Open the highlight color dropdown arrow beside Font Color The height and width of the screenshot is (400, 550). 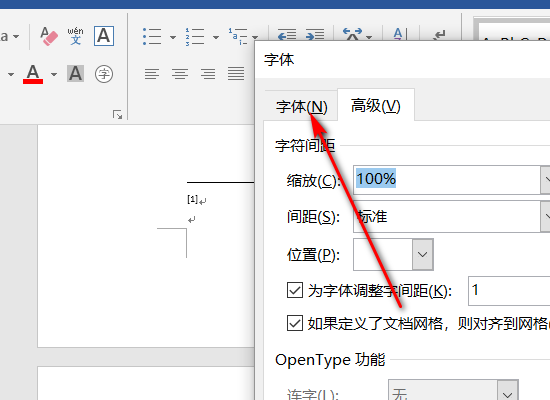[x=11, y=74]
